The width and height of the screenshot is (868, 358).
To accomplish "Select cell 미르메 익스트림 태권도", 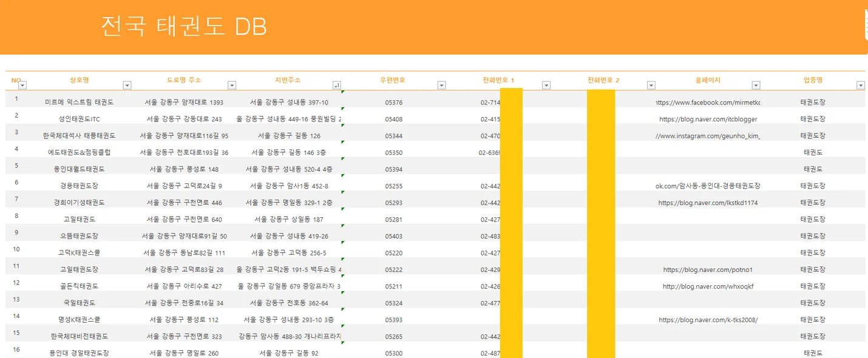I will point(80,103).
